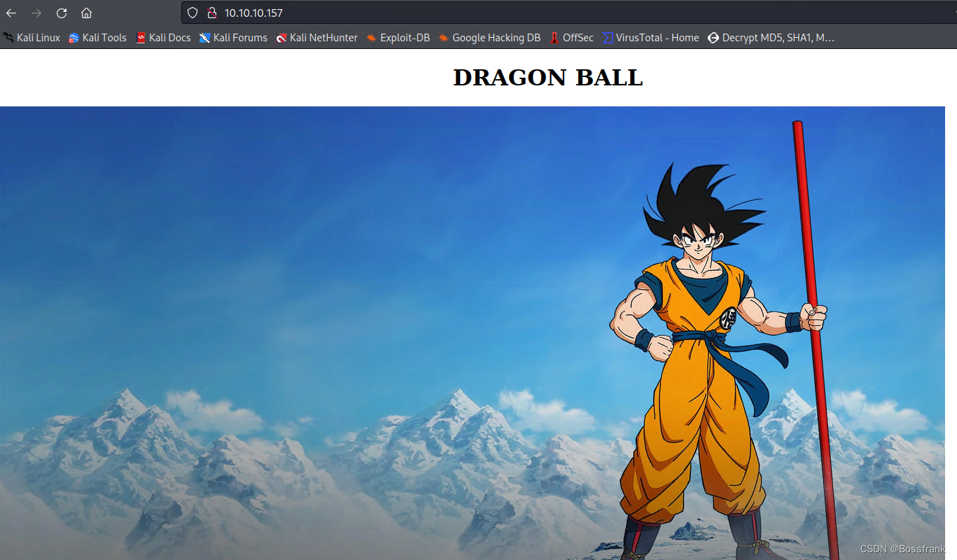957x560 pixels.
Task: Click the browser Forward arrow
Action: click(x=36, y=13)
